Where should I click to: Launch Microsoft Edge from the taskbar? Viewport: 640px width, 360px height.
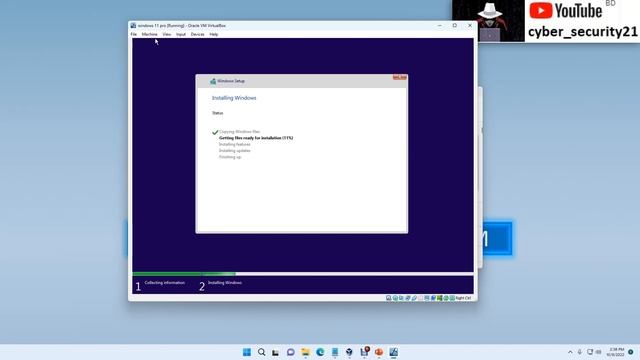click(x=320, y=352)
